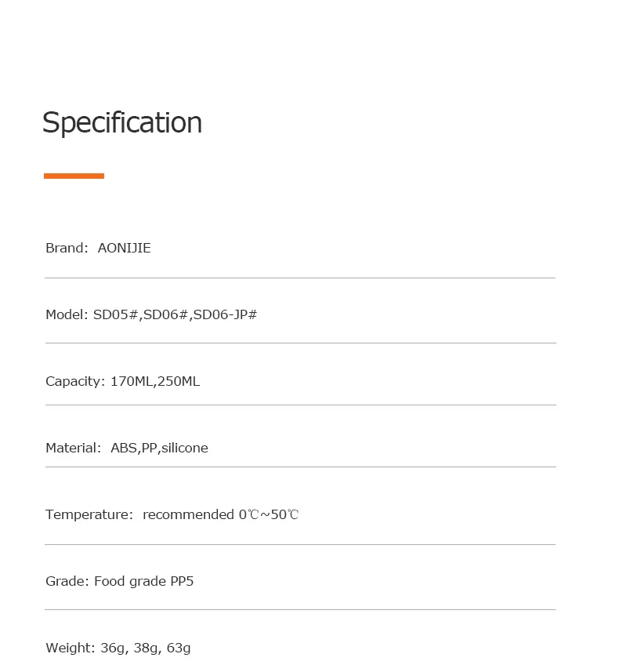
Task: Select the AONIJIE brand name text
Action: point(124,248)
